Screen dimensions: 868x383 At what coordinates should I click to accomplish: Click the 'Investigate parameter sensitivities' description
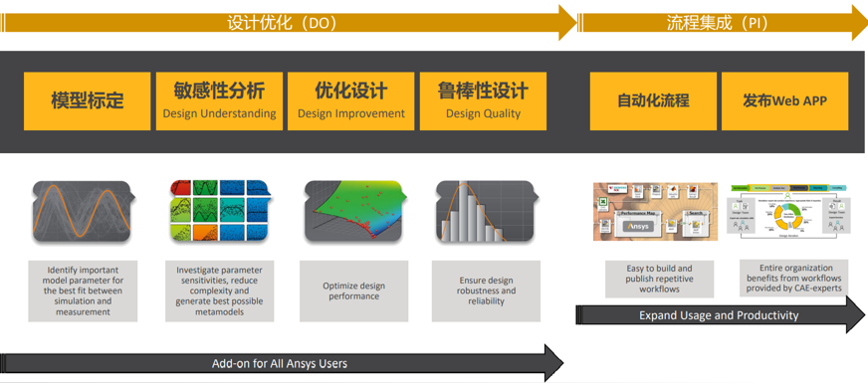(x=220, y=291)
